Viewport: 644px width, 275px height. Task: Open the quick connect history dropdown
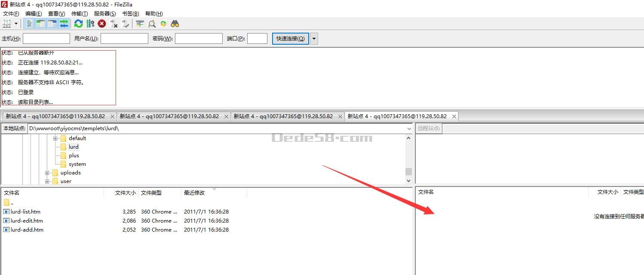point(314,39)
